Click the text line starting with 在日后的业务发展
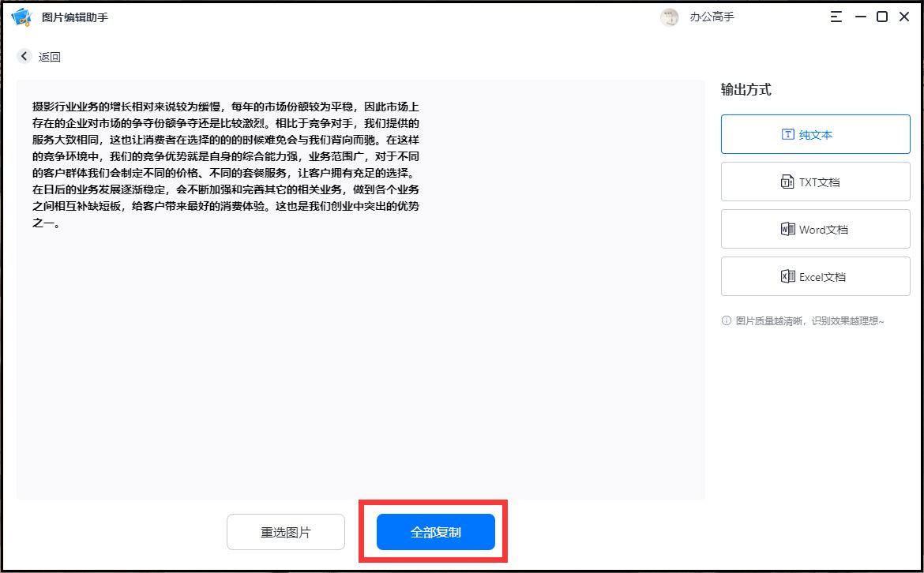Viewport: 924px width, 573px height. click(x=226, y=189)
